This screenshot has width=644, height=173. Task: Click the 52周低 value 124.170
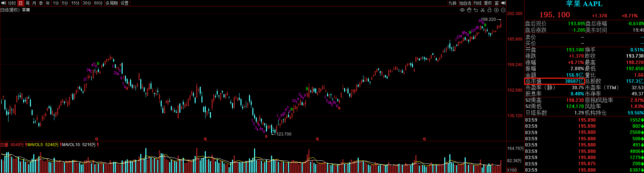pyautogui.click(x=575, y=107)
